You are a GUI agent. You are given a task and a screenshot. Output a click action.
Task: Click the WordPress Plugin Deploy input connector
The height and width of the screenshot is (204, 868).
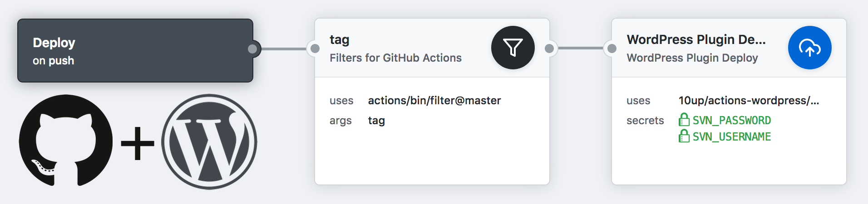pyautogui.click(x=612, y=48)
